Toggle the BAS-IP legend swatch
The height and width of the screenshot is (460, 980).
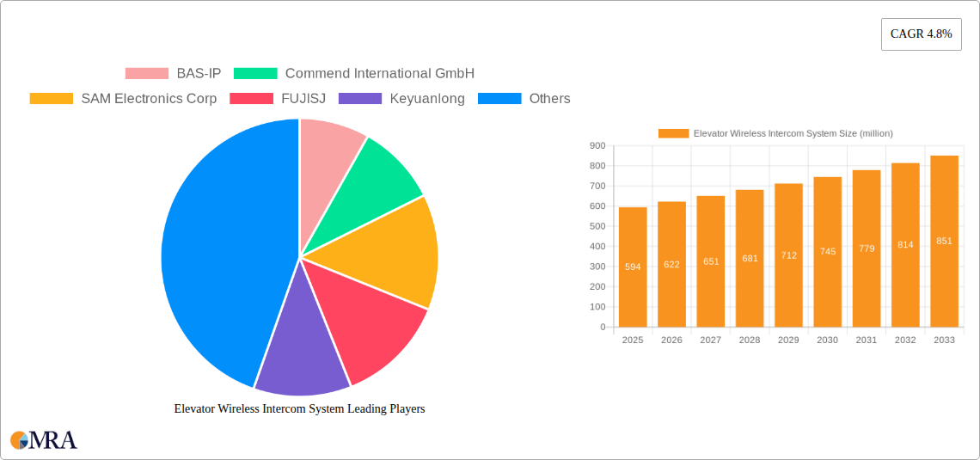pyautogui.click(x=147, y=73)
